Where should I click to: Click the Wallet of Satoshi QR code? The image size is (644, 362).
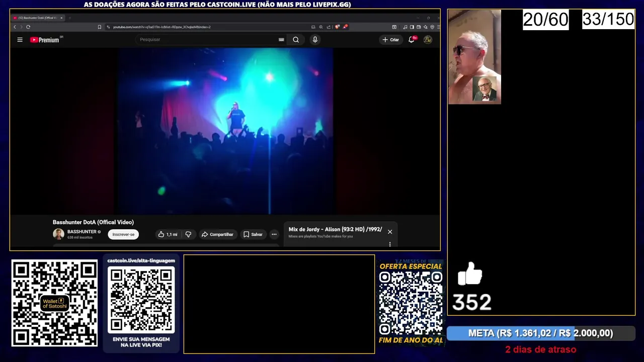click(54, 303)
